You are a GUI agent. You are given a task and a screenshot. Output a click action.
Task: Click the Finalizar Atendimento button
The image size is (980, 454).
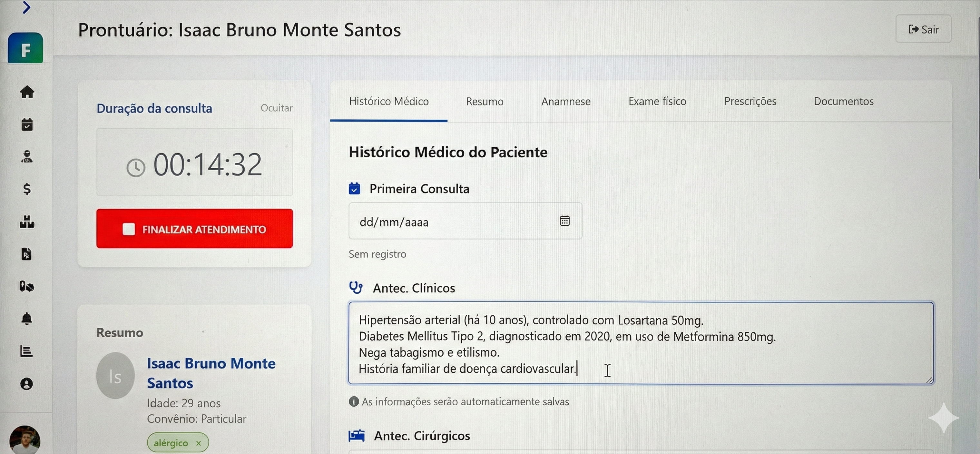pyautogui.click(x=194, y=229)
